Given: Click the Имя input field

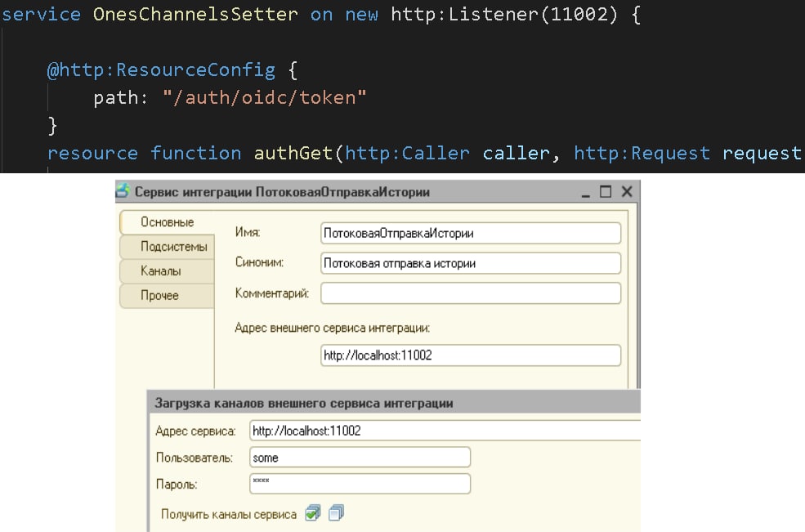Looking at the screenshot, I should [x=470, y=233].
